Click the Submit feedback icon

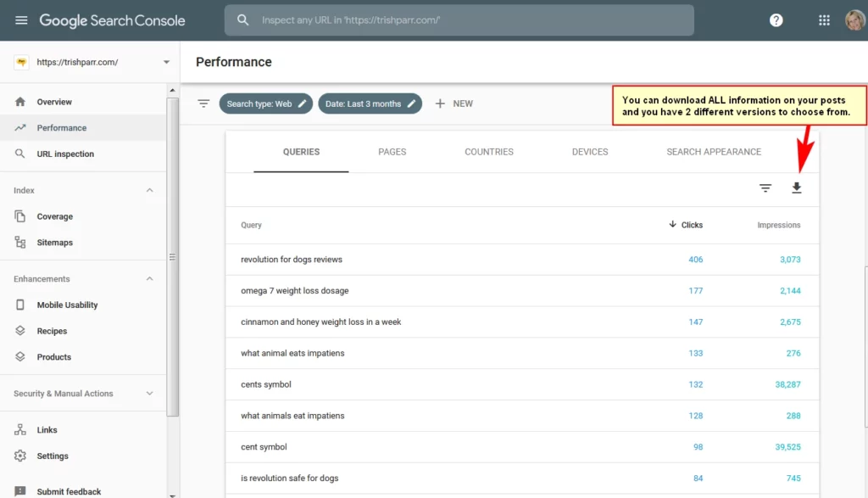[20, 491]
